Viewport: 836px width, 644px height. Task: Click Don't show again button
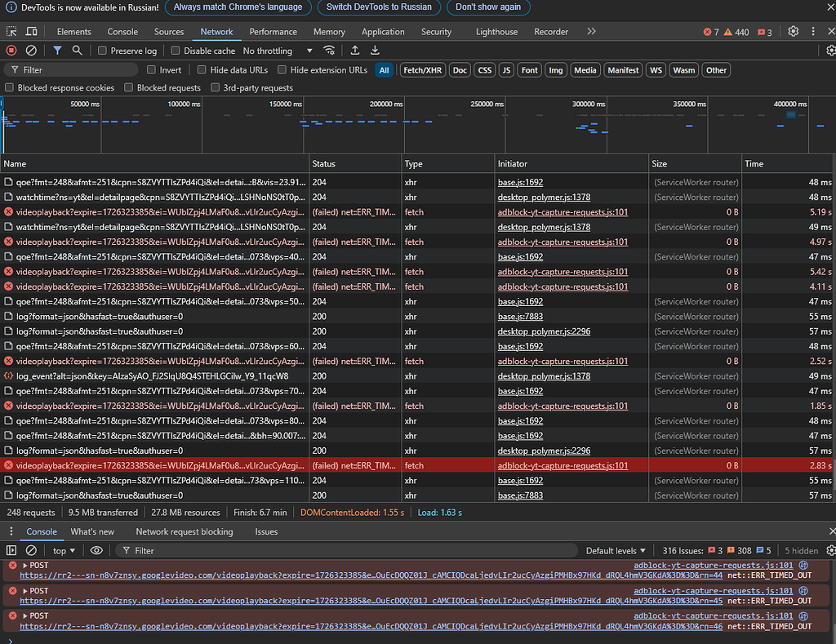(x=488, y=7)
